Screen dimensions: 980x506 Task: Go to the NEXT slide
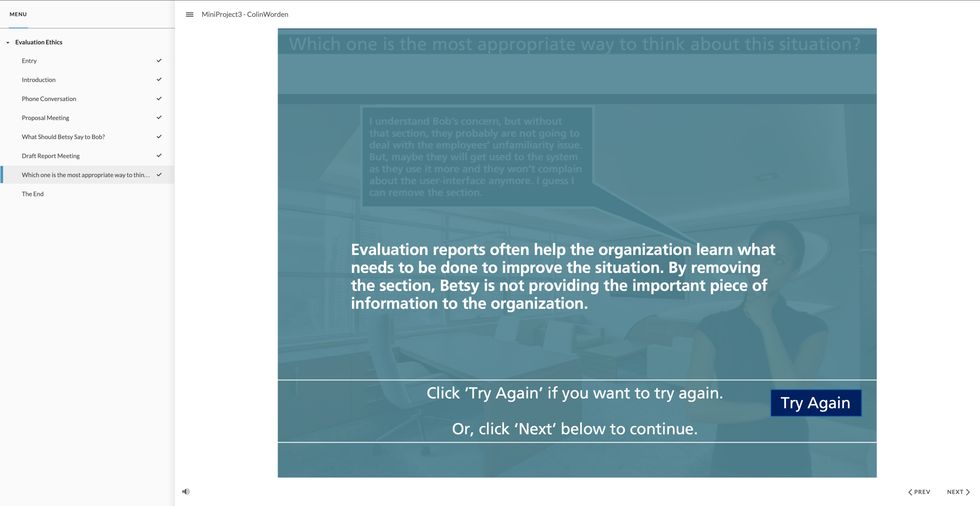[x=958, y=492]
